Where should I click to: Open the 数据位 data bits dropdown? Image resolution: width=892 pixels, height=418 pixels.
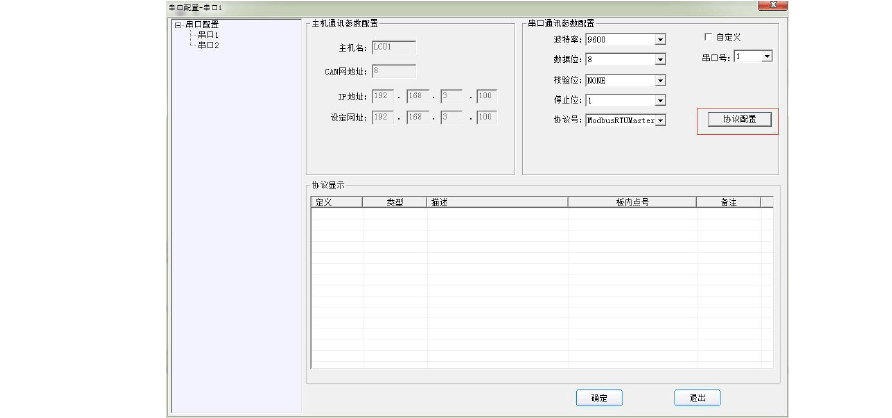coord(660,60)
